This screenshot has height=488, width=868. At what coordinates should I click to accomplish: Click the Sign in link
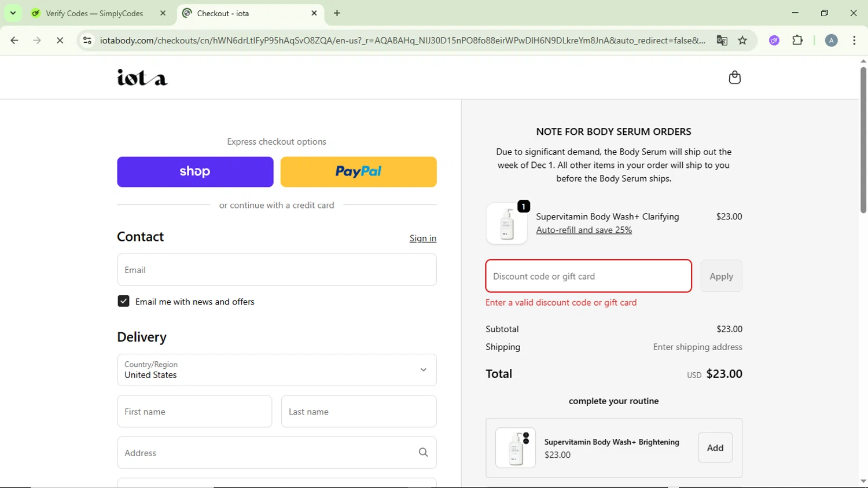coord(423,238)
